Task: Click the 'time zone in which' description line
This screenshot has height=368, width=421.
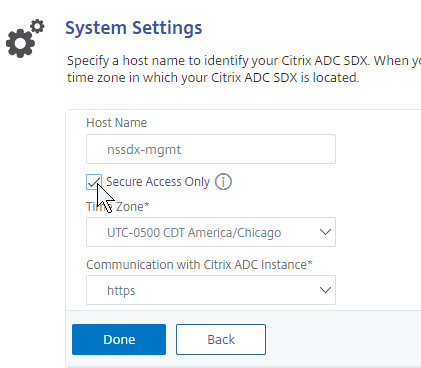Action: click(213, 78)
